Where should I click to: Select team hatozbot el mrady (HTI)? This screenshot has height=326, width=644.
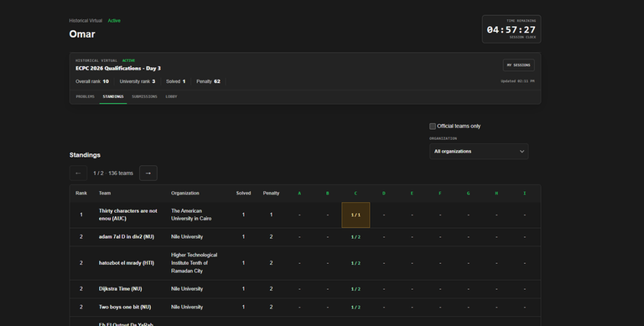pyautogui.click(x=127, y=263)
